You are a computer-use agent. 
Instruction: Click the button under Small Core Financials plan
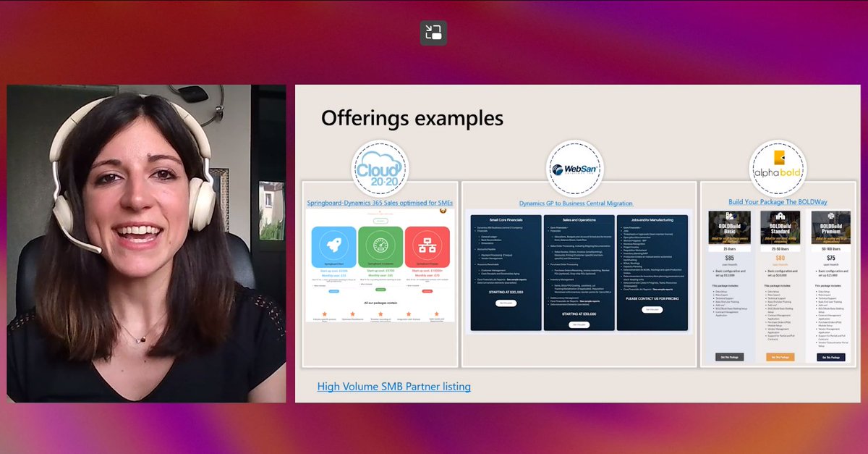[506, 303]
